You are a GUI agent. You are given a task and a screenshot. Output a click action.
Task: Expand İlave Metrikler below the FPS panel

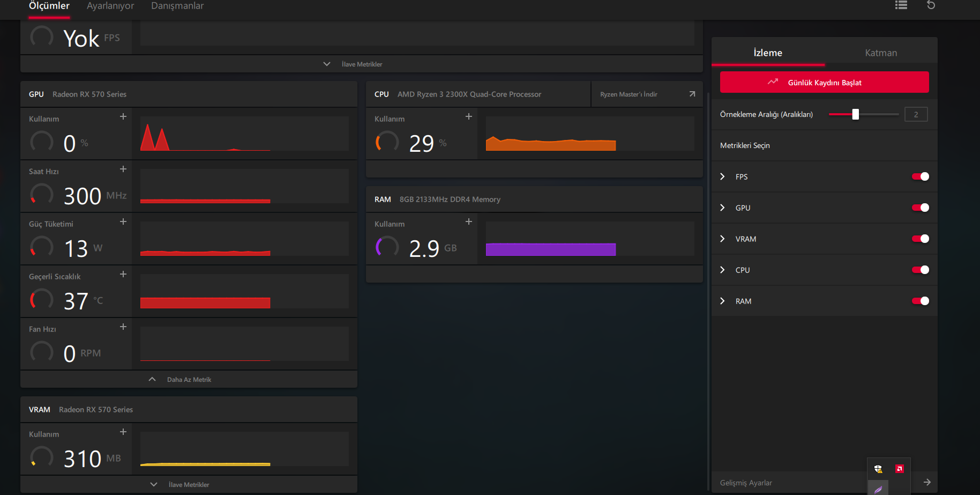362,64
